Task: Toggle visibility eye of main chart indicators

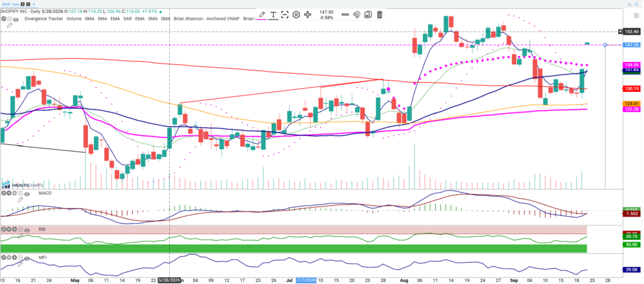Action: pos(16,20)
